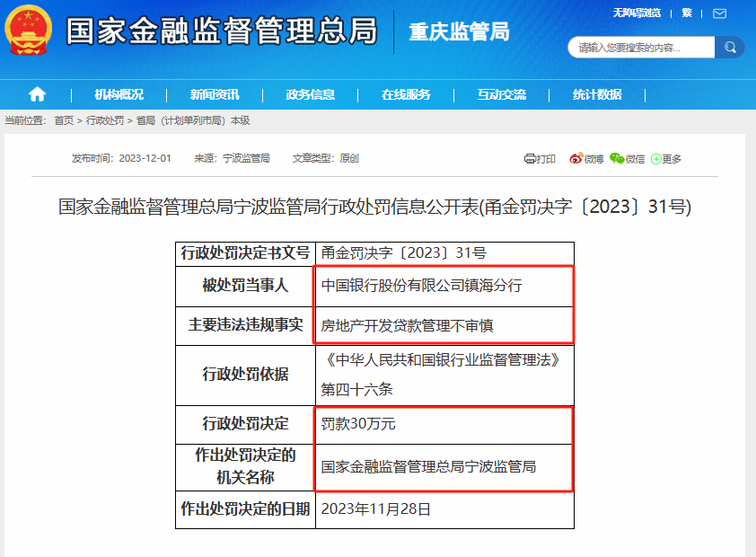756x557 pixels.
Task: Click the 行政处罚依据 label cell
Action: coord(245,375)
